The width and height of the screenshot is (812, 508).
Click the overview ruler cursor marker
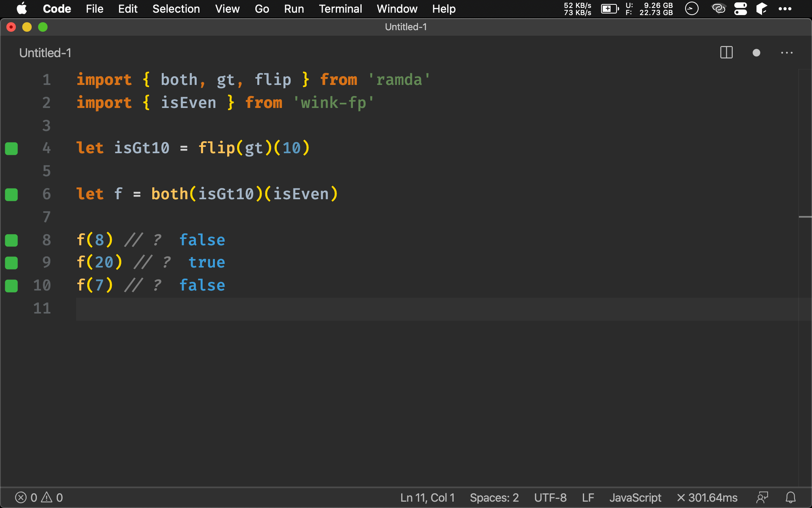click(x=805, y=217)
